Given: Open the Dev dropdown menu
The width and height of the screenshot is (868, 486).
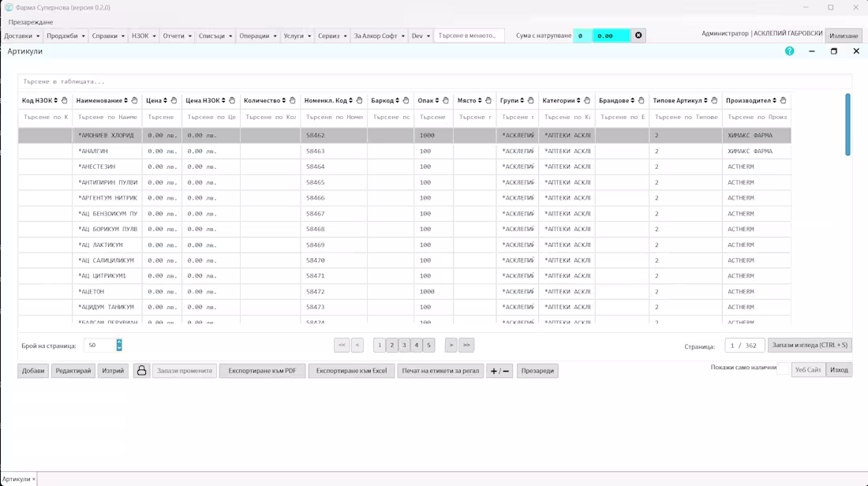Looking at the screenshot, I should [419, 35].
